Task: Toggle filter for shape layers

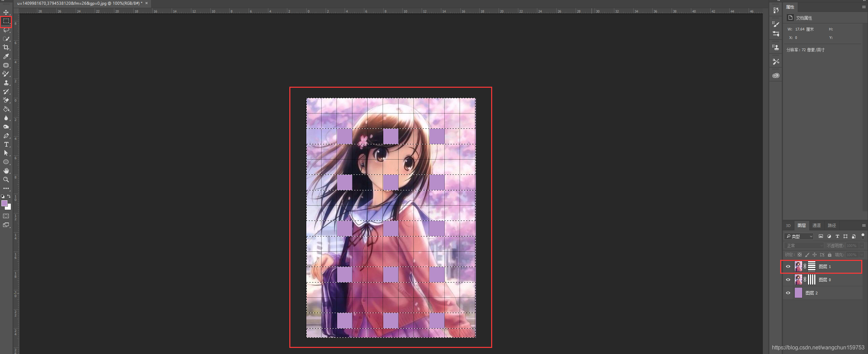Action: point(845,236)
